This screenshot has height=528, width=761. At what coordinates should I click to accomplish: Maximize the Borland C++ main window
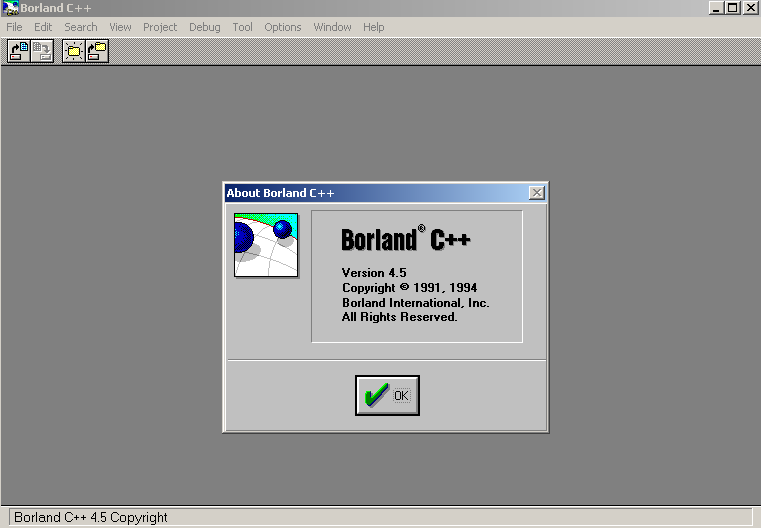(732, 8)
